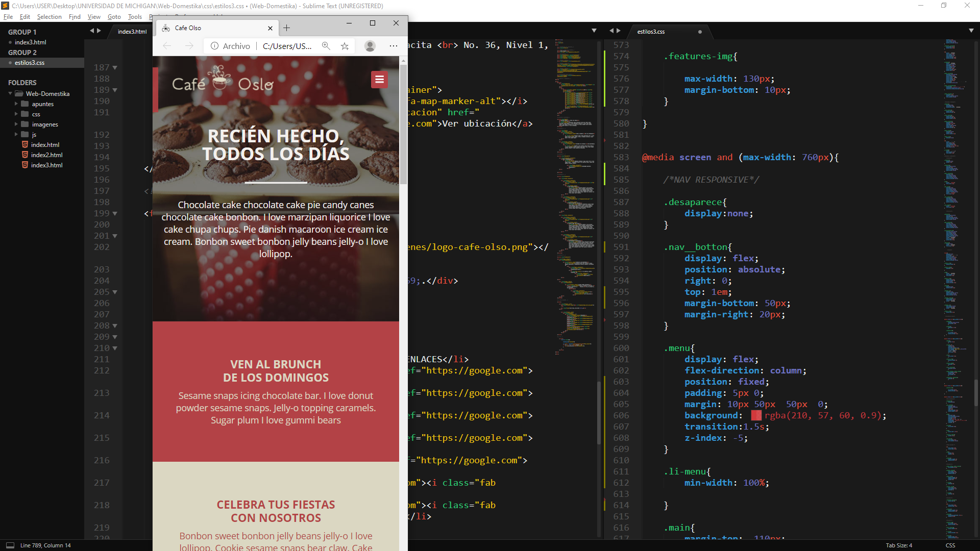The height and width of the screenshot is (551, 980).
Task: Expand the css folder
Action: [x=16, y=114]
